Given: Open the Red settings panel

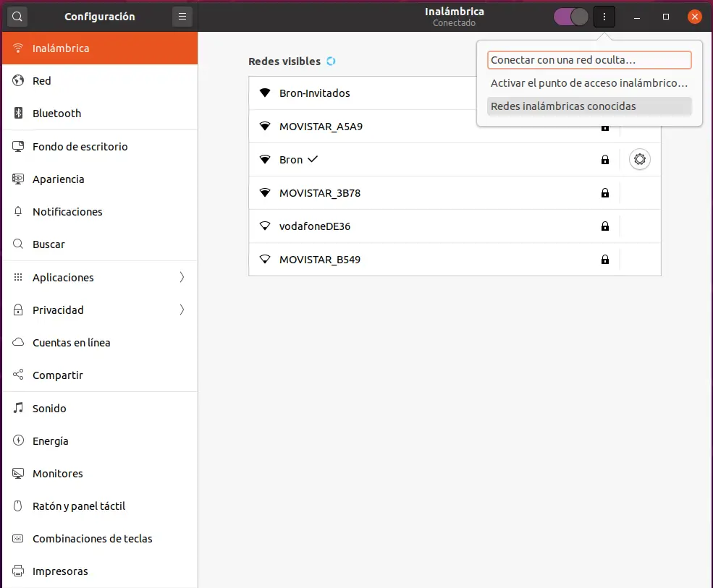Looking at the screenshot, I should point(100,81).
